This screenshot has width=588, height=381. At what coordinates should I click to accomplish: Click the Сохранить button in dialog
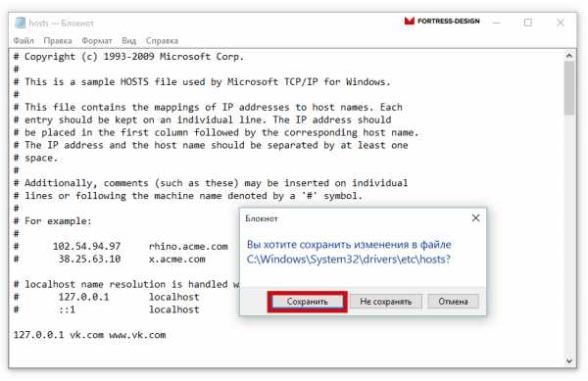pos(307,302)
